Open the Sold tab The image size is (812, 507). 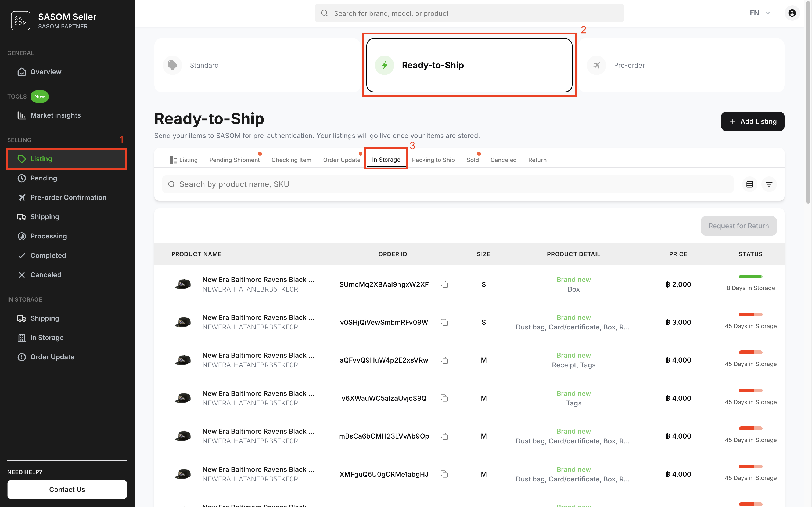[472, 160]
